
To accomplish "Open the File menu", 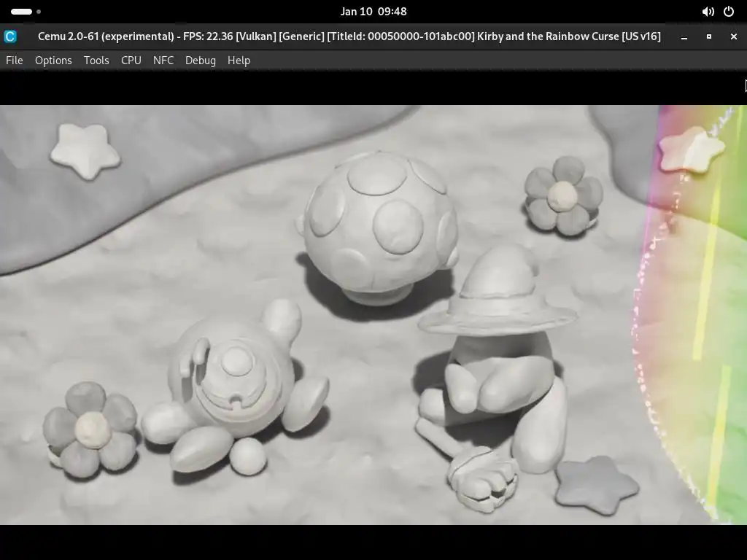I will point(15,61).
